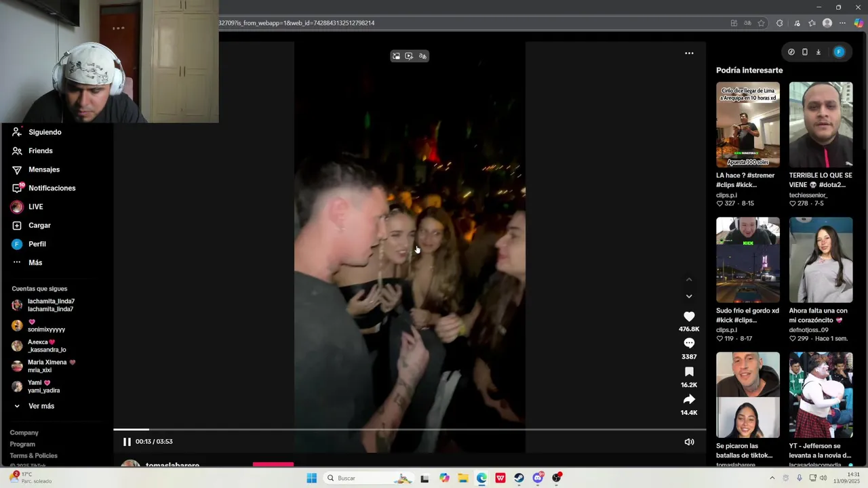Open the Edge browser profile avatar
The image size is (868, 488).
point(827,23)
